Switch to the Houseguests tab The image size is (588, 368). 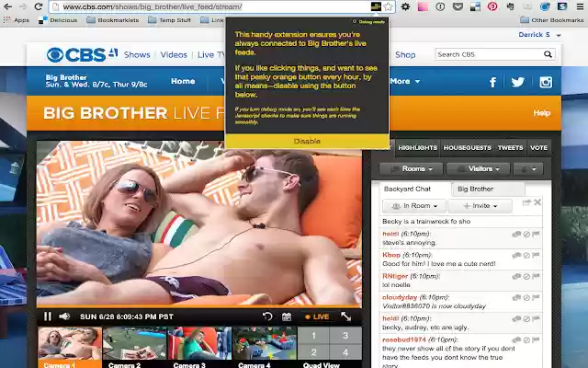468,148
